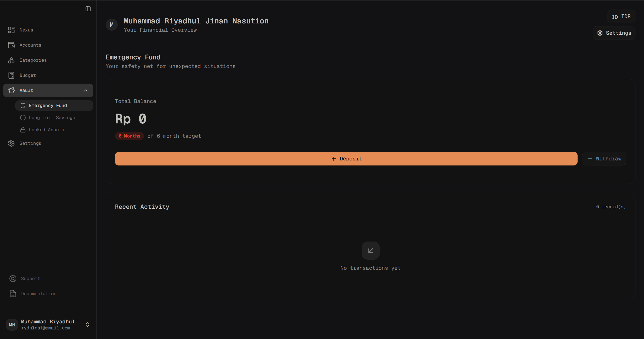The image size is (644, 339).
Task: Toggle the sidebar collapse icon
Action: click(88, 9)
